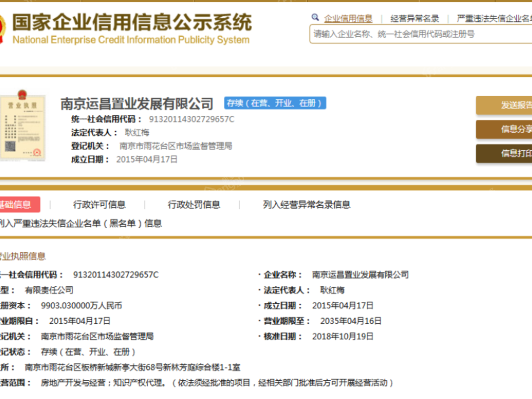Click the header founding date 2015年04月17日
This screenshot has width=532, height=399.
pyautogui.click(x=147, y=159)
